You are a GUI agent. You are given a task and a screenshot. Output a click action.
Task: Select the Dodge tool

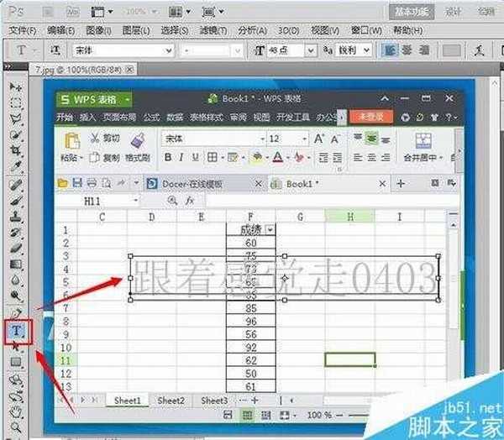coord(16,296)
